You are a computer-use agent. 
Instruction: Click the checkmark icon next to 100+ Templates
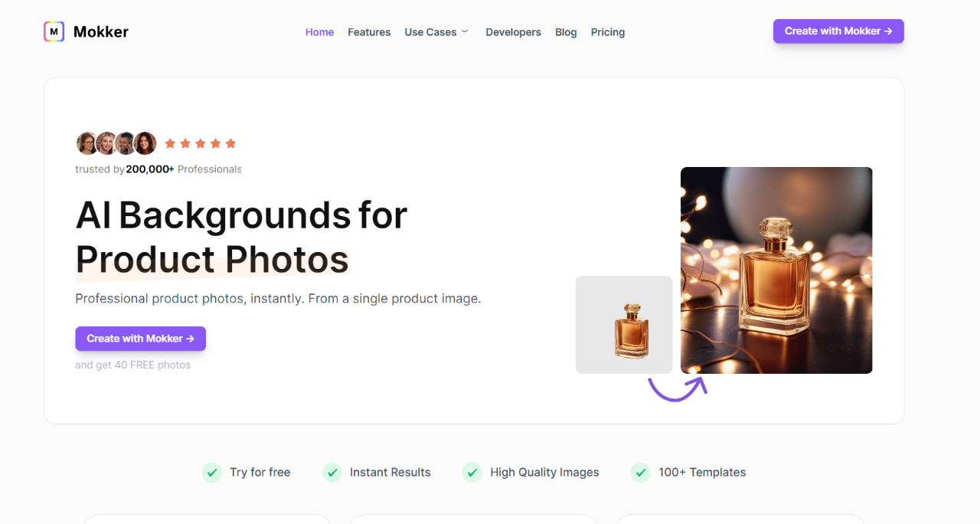(641, 472)
